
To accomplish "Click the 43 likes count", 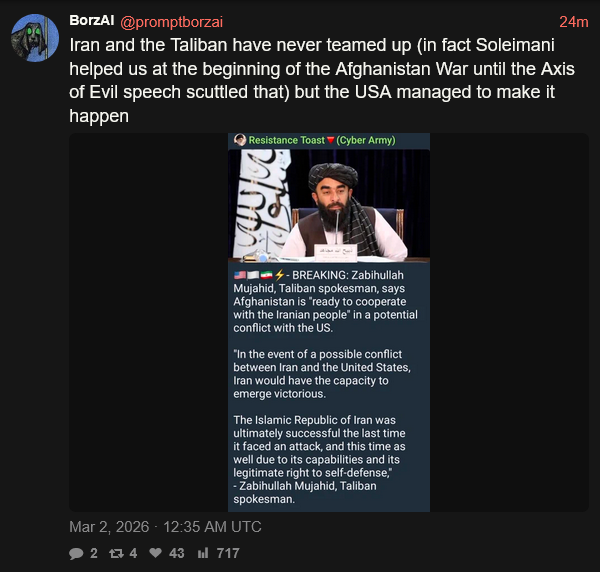I will [x=176, y=553].
